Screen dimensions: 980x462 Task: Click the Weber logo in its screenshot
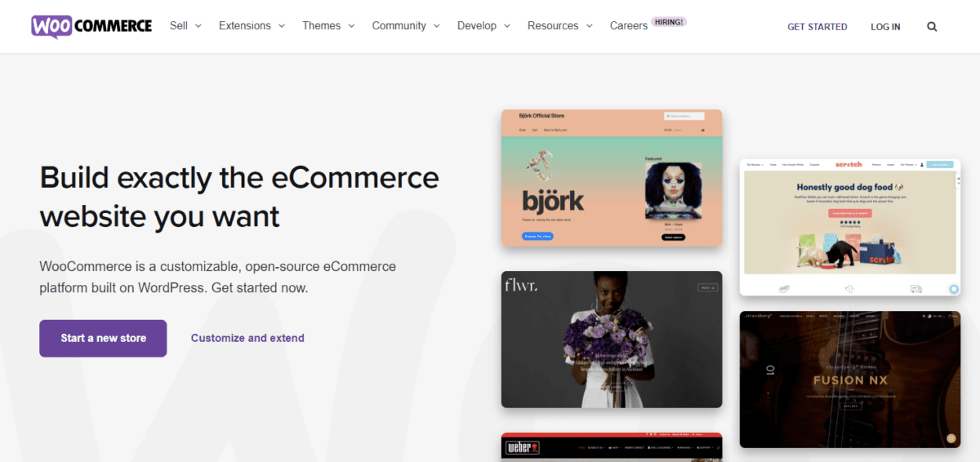point(521,448)
